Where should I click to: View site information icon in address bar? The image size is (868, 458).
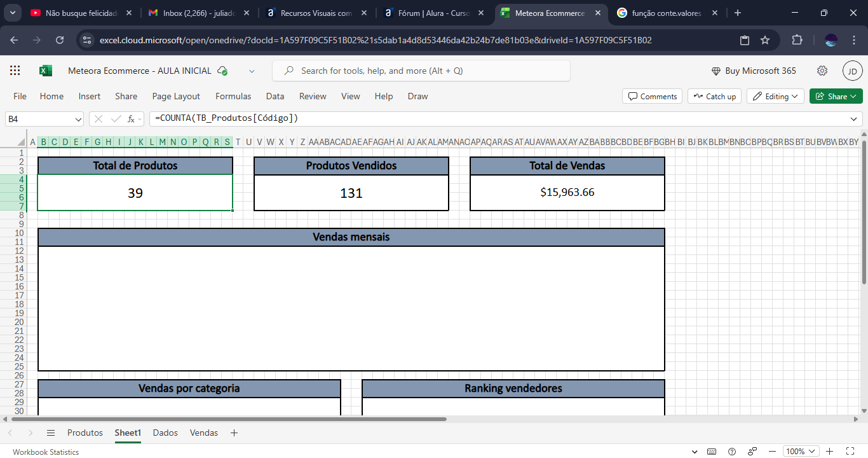tap(88, 40)
